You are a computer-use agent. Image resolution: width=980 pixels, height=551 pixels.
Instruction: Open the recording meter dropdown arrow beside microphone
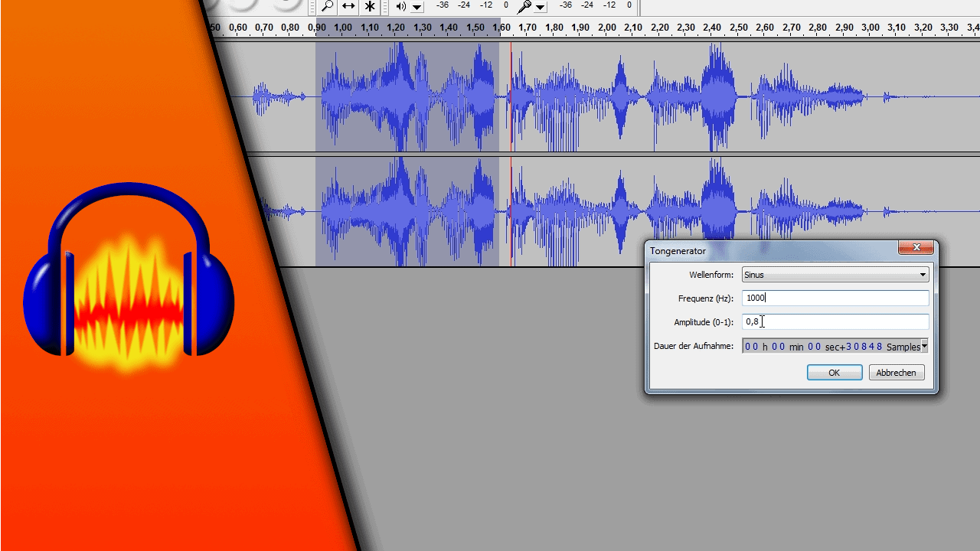click(541, 7)
